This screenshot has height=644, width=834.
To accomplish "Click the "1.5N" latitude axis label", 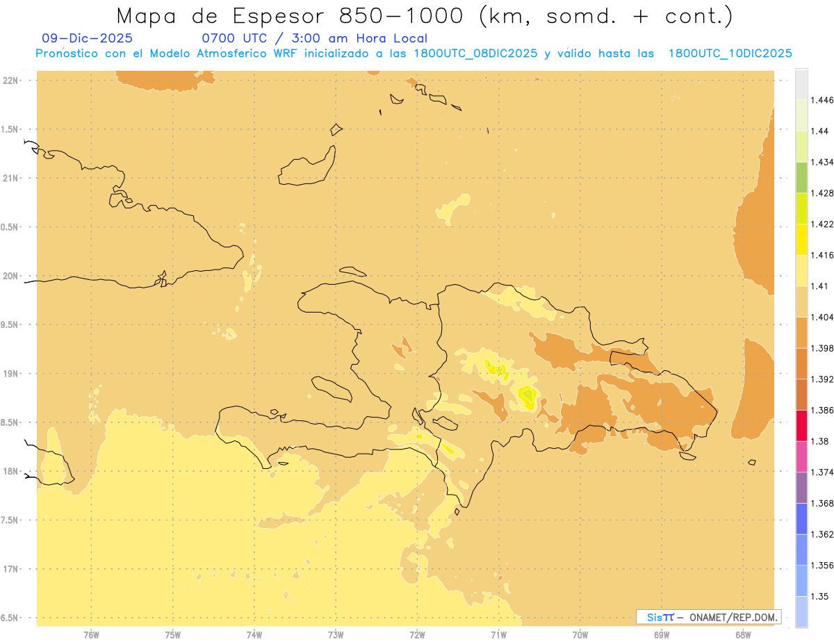I will (10, 129).
